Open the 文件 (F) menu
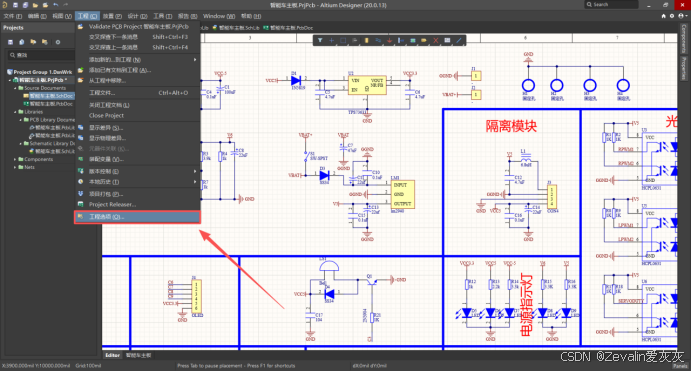This screenshot has width=692, height=371. click(12, 16)
